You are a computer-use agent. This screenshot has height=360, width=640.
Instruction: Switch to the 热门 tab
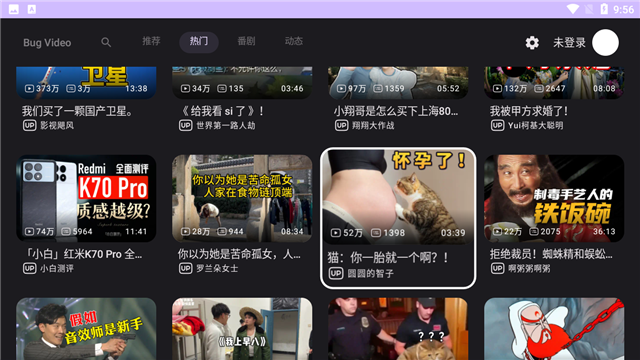click(199, 42)
